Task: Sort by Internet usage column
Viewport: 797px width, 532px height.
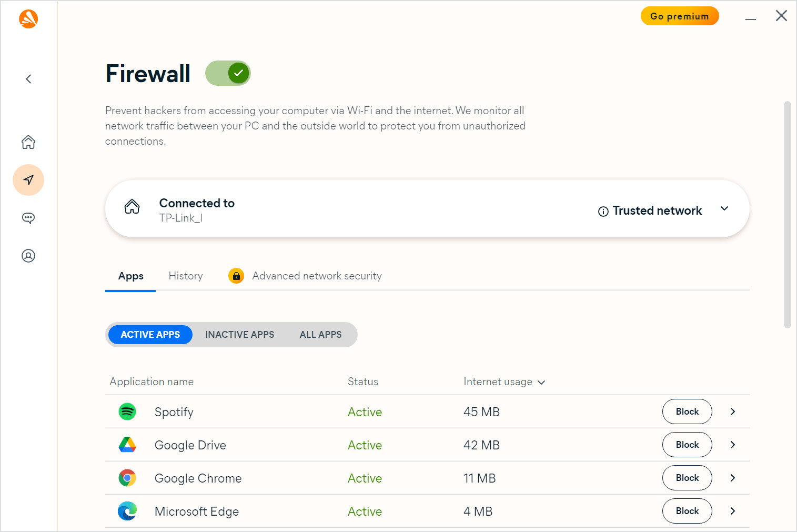Action: 503,382
